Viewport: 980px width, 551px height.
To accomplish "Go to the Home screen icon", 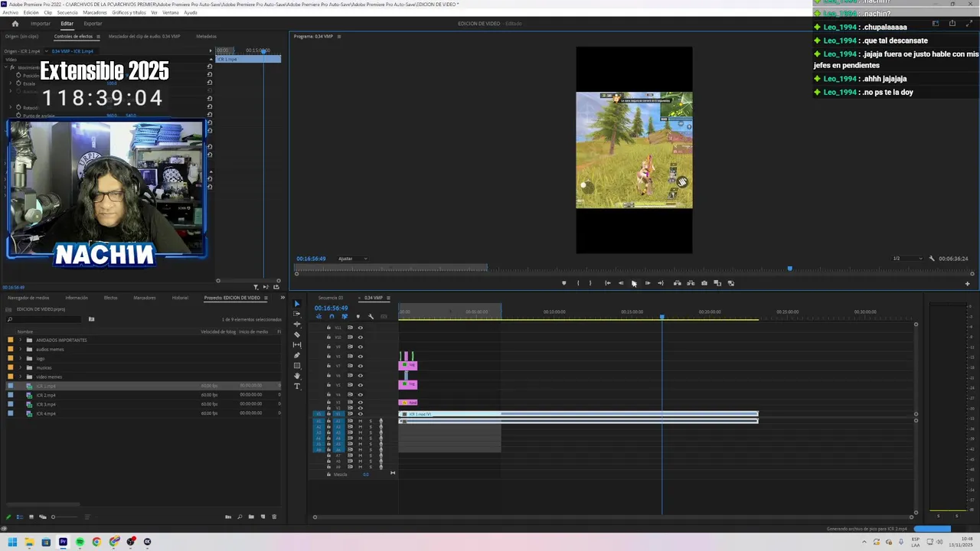I will pyautogui.click(x=15, y=24).
